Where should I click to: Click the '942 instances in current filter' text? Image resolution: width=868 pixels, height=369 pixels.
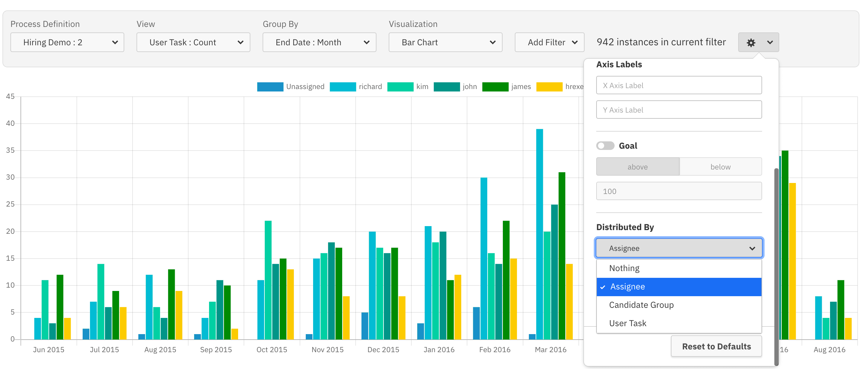pyautogui.click(x=661, y=42)
